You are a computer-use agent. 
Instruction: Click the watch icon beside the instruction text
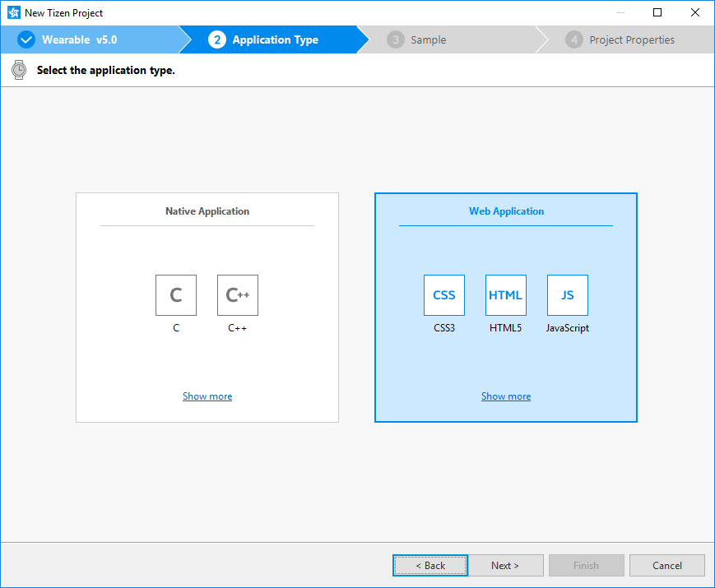[18, 70]
